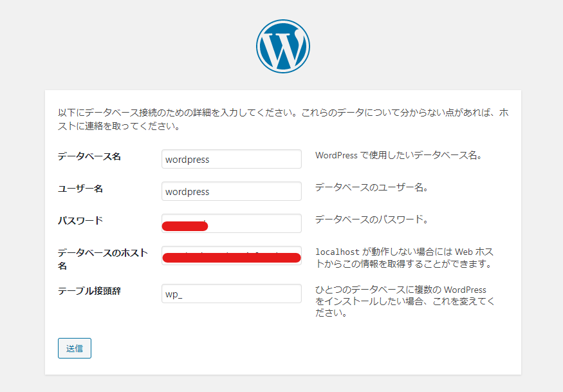Click the text 'データベースのユーザー名。'
Viewport: 563px width, 392px height.
(x=372, y=187)
